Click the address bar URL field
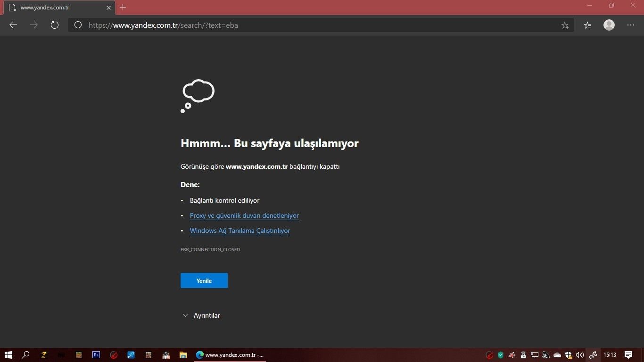Viewport: 644px width, 362px height. pyautogui.click(x=321, y=25)
